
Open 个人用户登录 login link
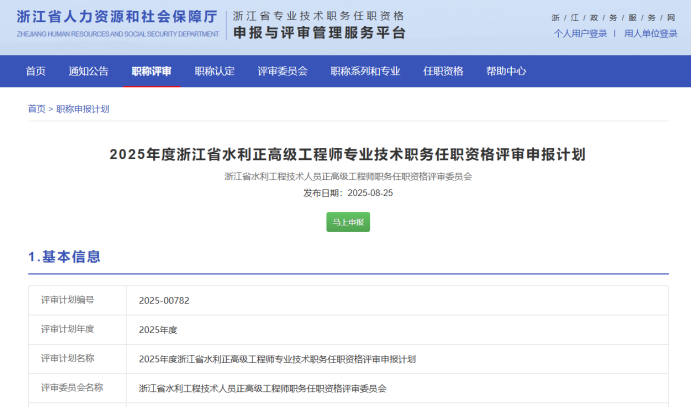click(581, 33)
